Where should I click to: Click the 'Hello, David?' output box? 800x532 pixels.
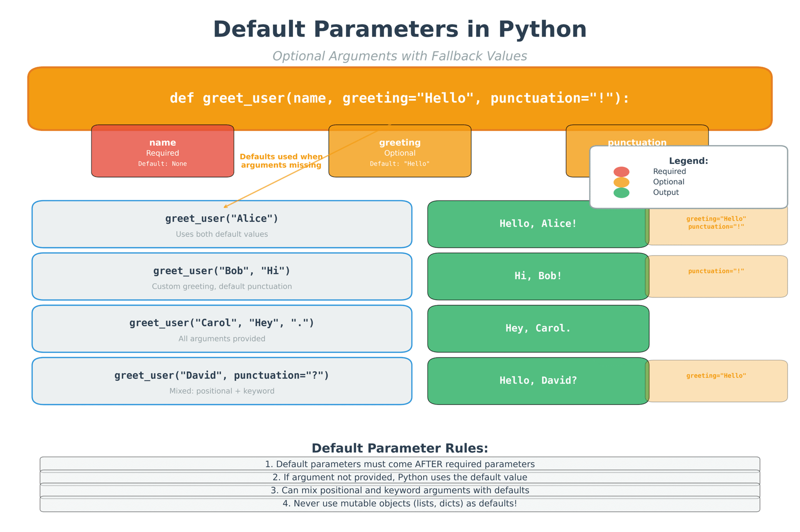538,381
